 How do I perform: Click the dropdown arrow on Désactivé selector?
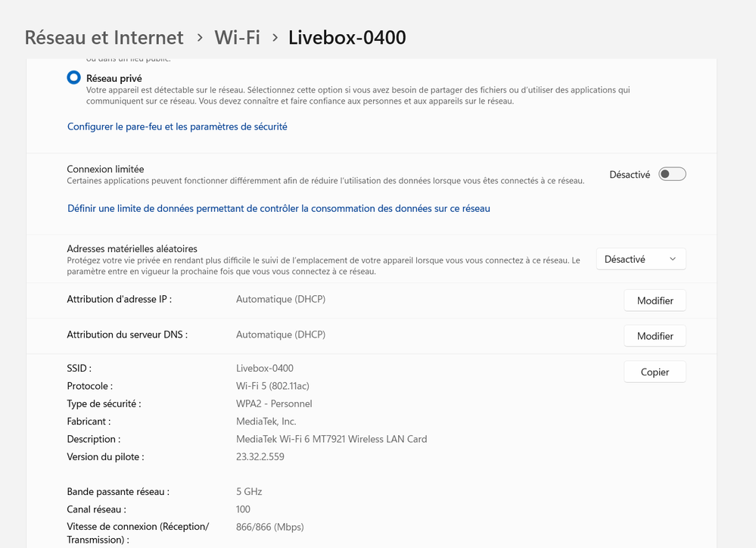(673, 258)
